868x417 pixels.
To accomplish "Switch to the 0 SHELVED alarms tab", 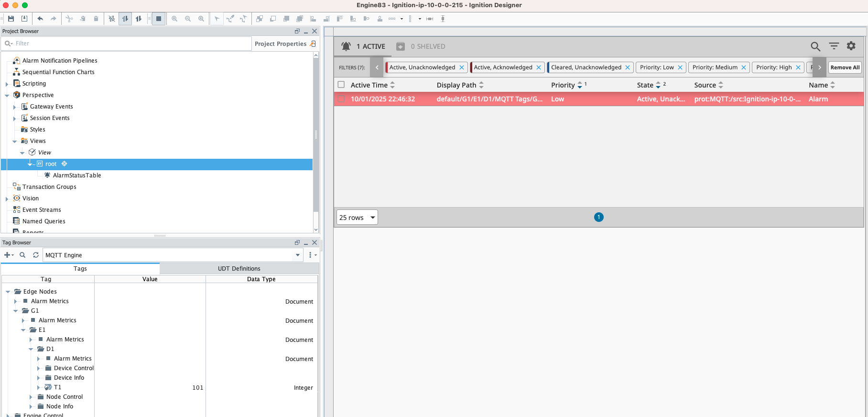I will [421, 46].
